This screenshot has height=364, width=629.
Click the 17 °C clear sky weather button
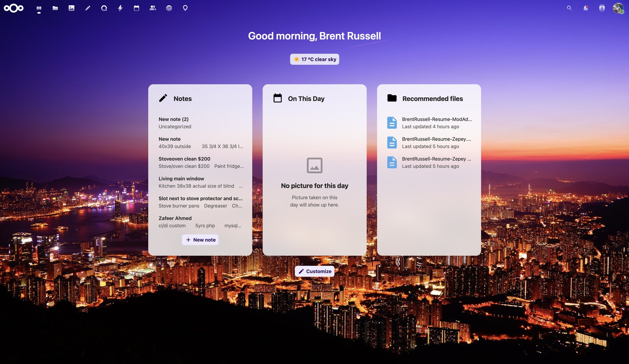(x=314, y=59)
